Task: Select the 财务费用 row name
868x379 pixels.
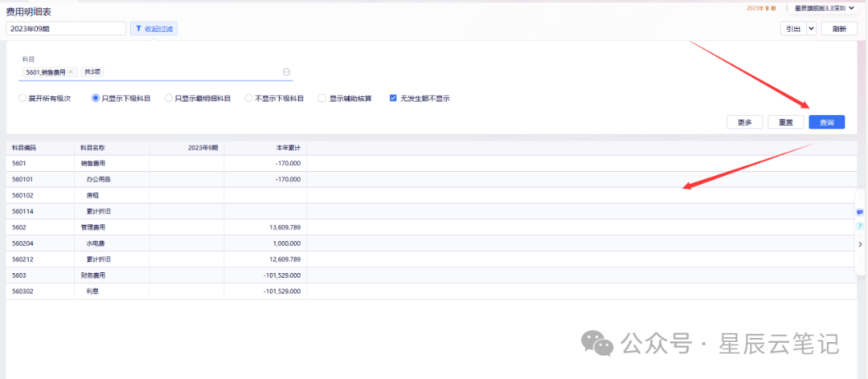Action: pyautogui.click(x=92, y=275)
